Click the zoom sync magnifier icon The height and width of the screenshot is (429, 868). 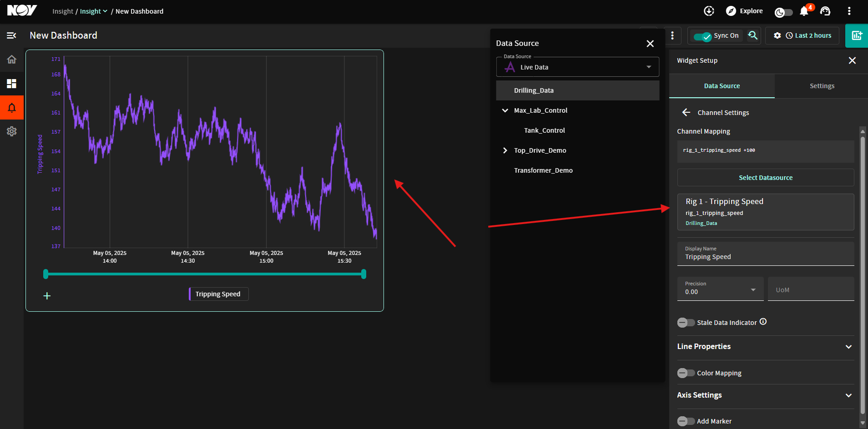pos(753,35)
